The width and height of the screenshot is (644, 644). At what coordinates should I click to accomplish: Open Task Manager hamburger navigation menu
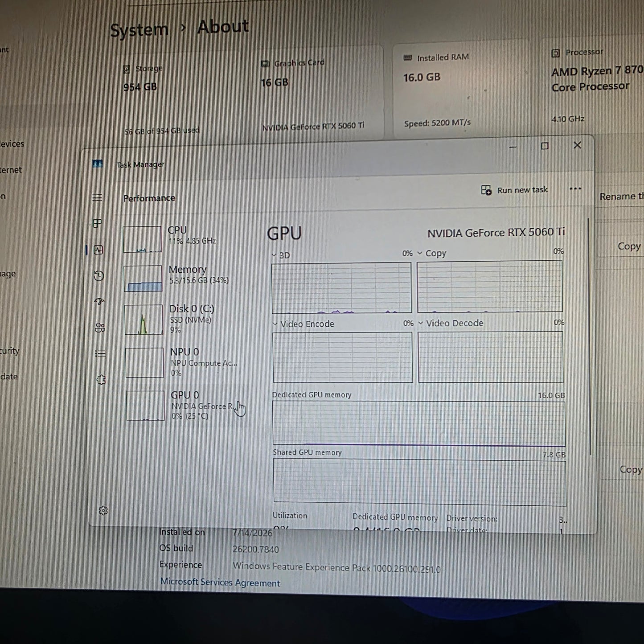(x=97, y=198)
